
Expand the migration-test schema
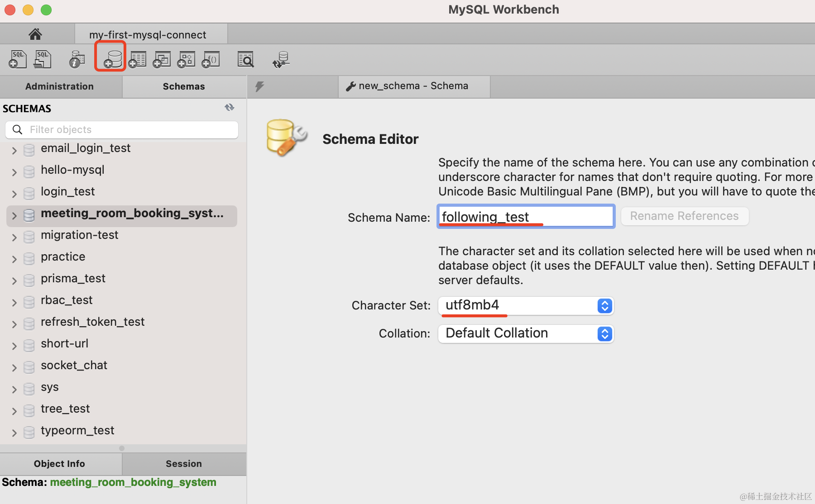[x=14, y=237]
